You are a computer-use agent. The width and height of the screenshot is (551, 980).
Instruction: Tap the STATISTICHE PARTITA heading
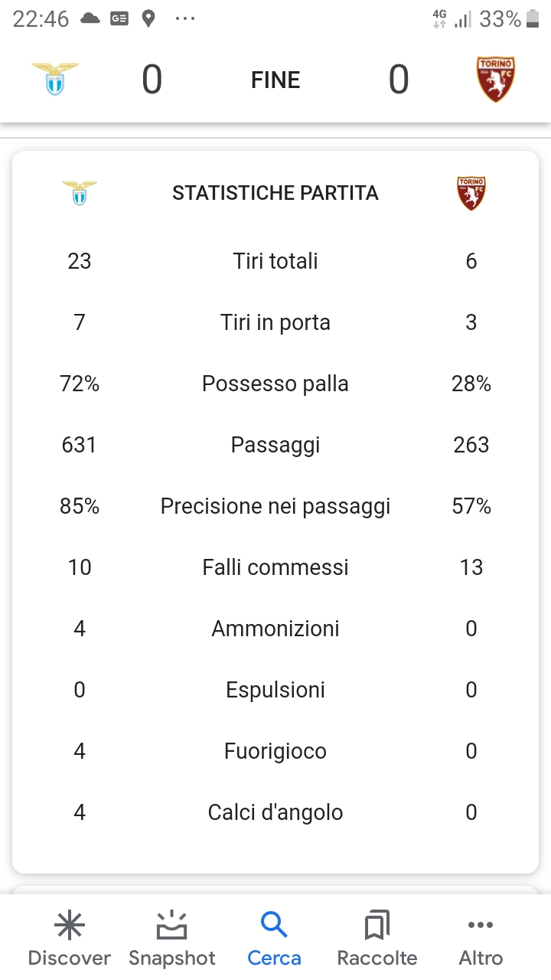(275, 193)
